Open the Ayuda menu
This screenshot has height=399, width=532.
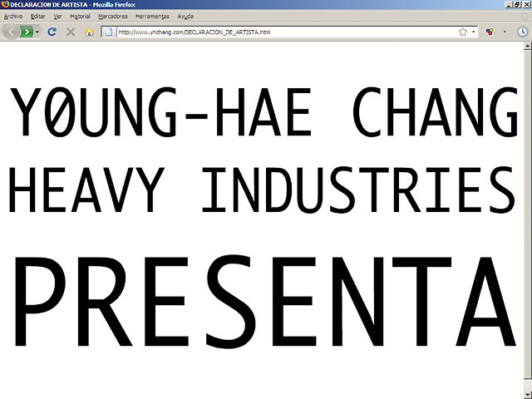click(185, 17)
